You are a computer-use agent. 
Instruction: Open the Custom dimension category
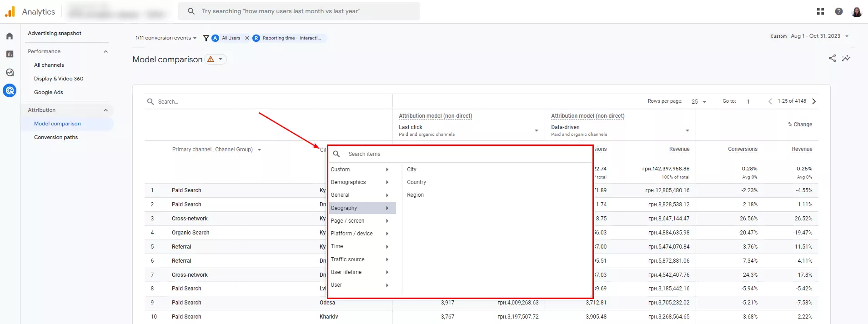pos(362,169)
